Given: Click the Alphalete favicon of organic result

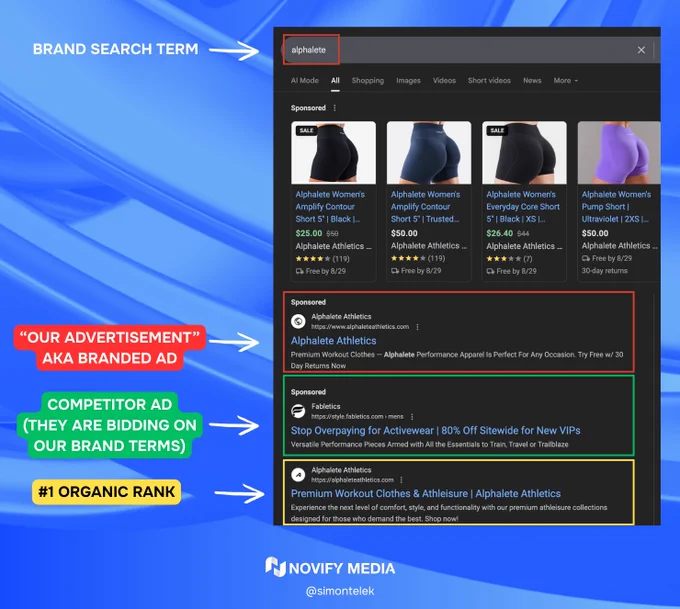Looking at the screenshot, I should [x=298, y=475].
